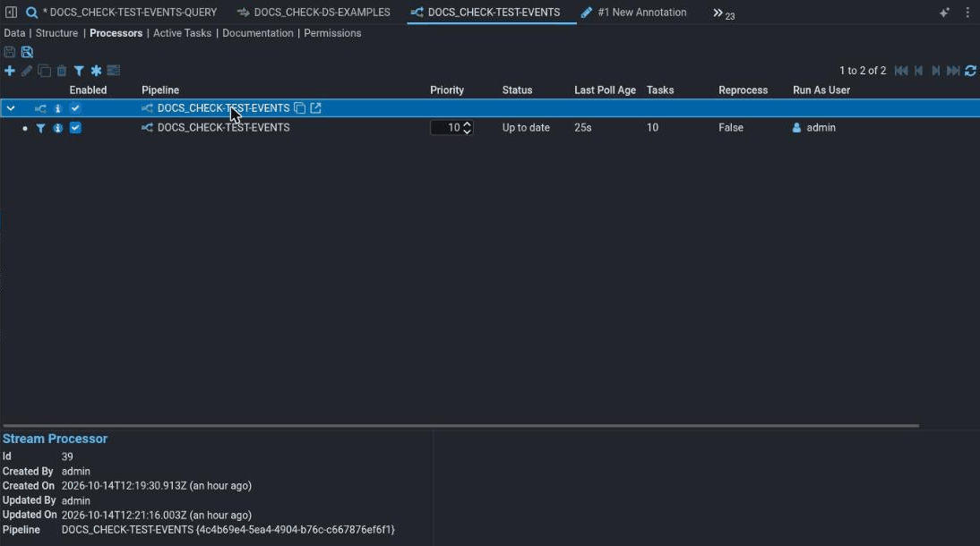Viewport: 980px width, 546px height.
Task: Copy the selected pipeline name
Action: pyautogui.click(x=299, y=108)
